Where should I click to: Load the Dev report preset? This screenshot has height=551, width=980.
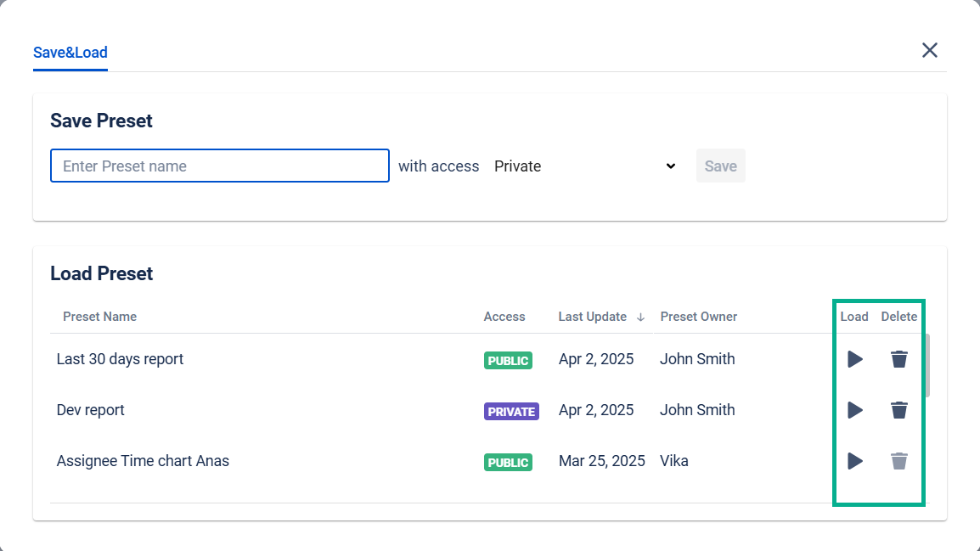[x=855, y=410]
